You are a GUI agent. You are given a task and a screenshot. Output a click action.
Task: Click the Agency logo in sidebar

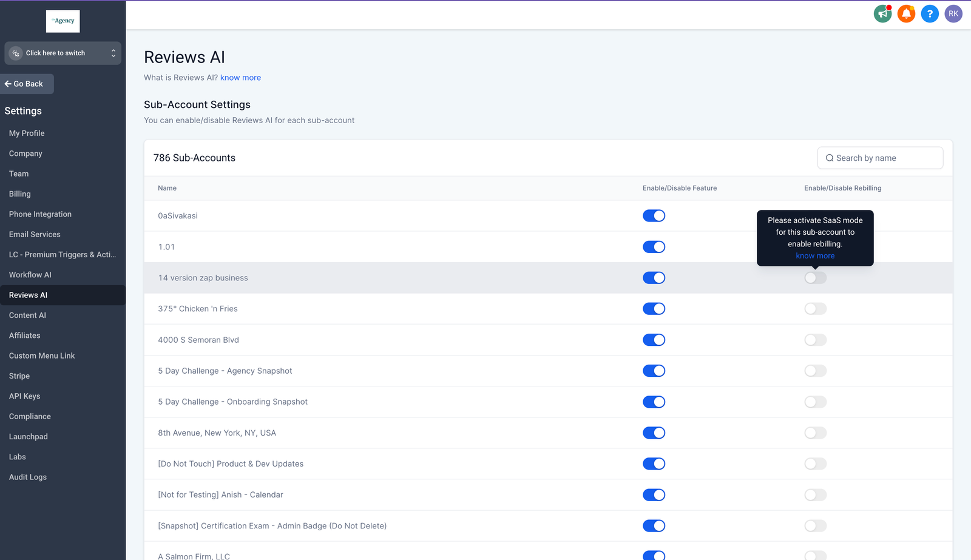[x=63, y=21]
